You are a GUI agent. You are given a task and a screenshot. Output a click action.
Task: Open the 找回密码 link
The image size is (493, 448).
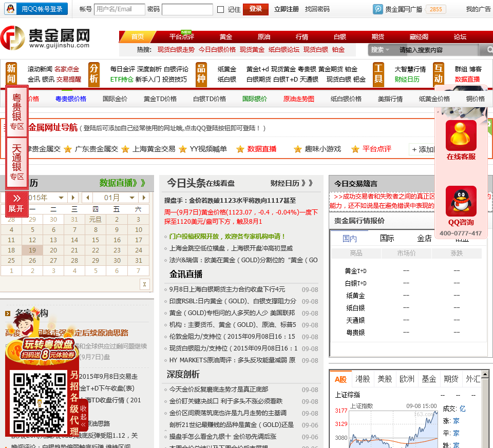coord(317,9)
